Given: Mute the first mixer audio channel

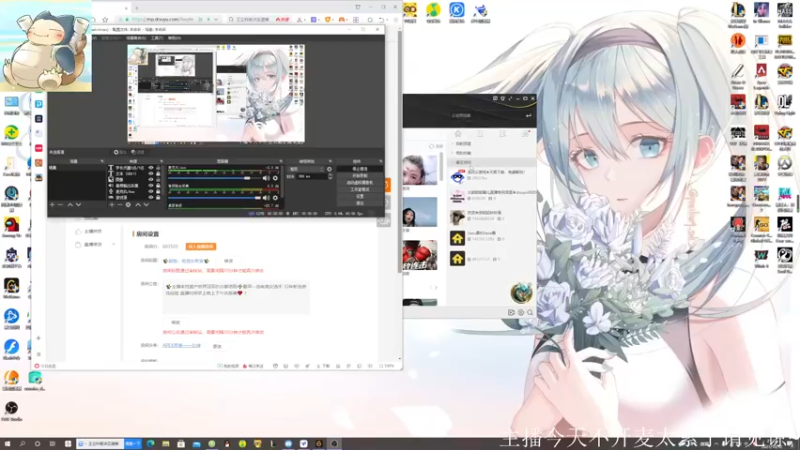Looking at the screenshot, I should (x=266, y=178).
